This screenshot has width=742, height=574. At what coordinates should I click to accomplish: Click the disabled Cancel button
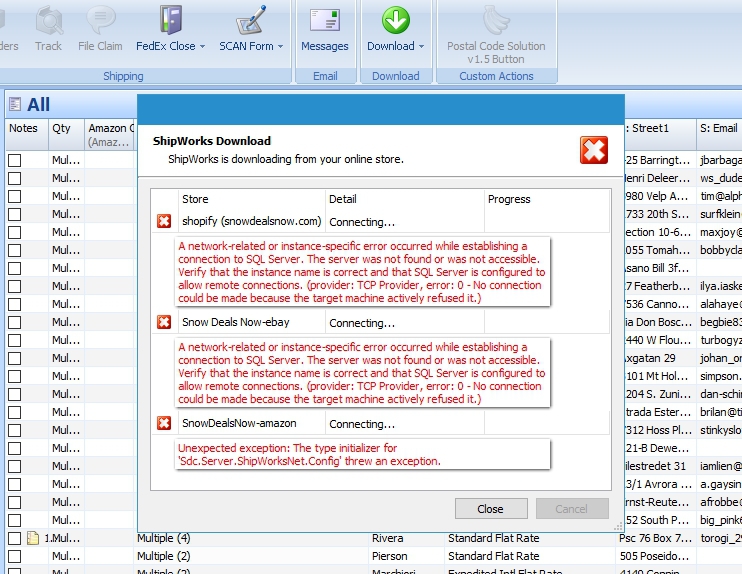pyautogui.click(x=572, y=509)
